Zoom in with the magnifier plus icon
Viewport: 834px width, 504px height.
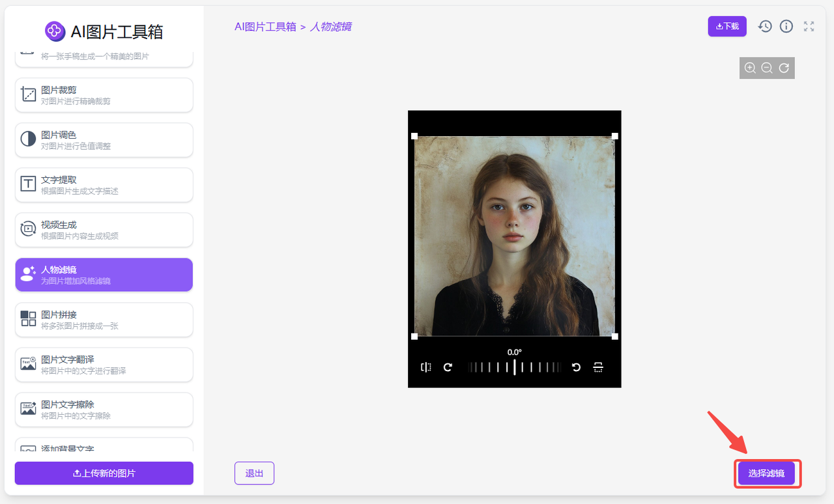tap(751, 68)
